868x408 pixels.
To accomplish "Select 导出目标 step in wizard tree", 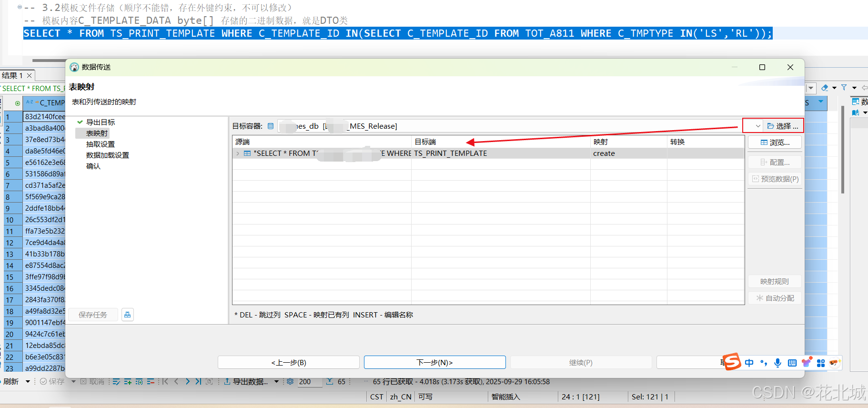I will (x=101, y=122).
